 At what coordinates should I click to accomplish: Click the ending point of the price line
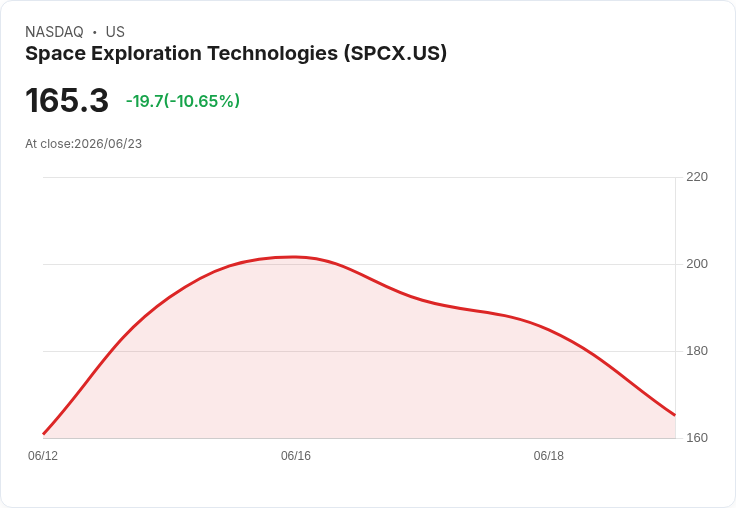point(675,415)
